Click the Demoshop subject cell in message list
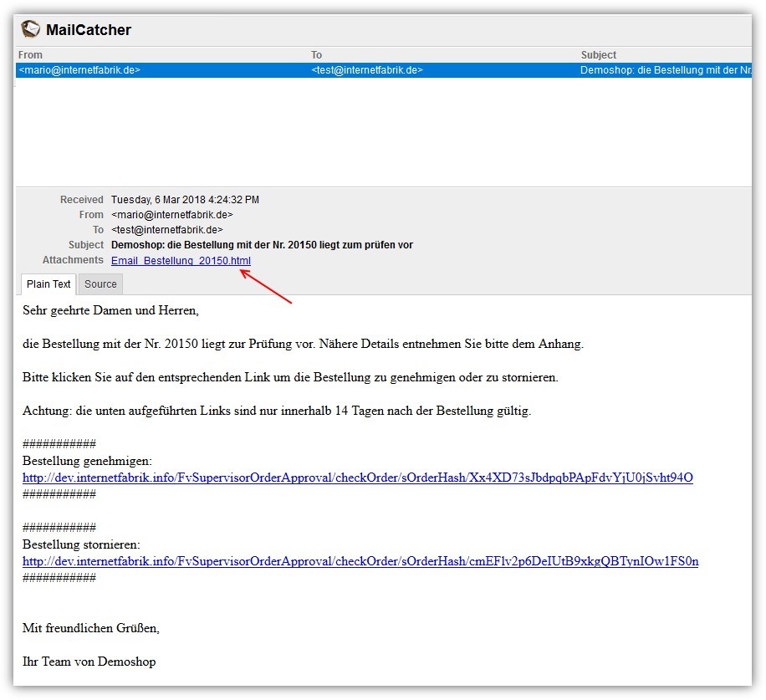The image size is (766, 700). tap(666, 70)
